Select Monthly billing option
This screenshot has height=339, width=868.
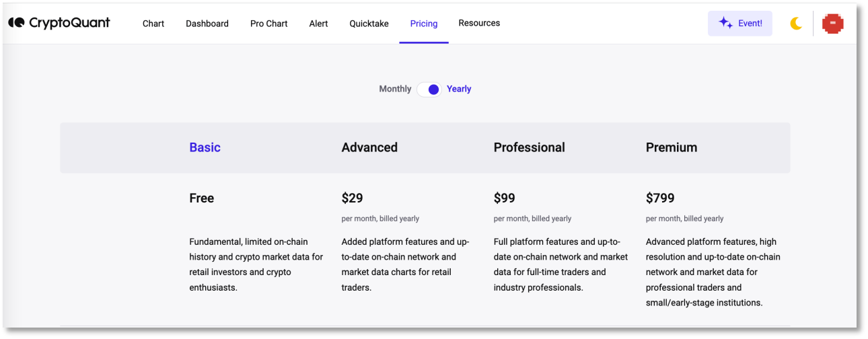(395, 89)
